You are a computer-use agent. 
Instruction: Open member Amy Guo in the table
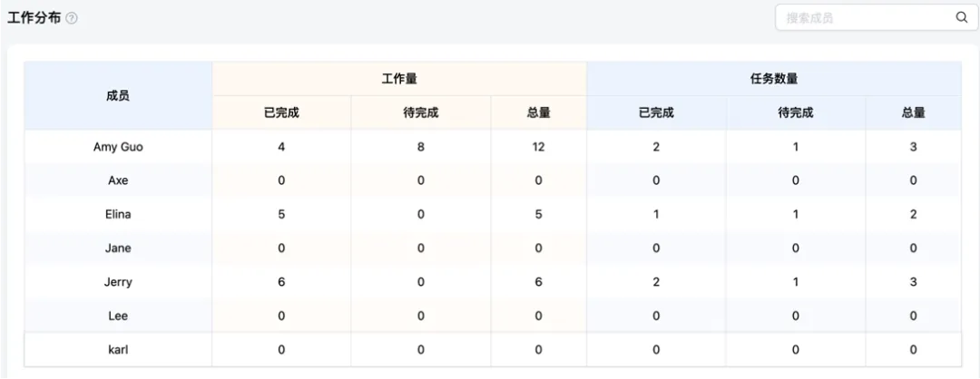118,147
